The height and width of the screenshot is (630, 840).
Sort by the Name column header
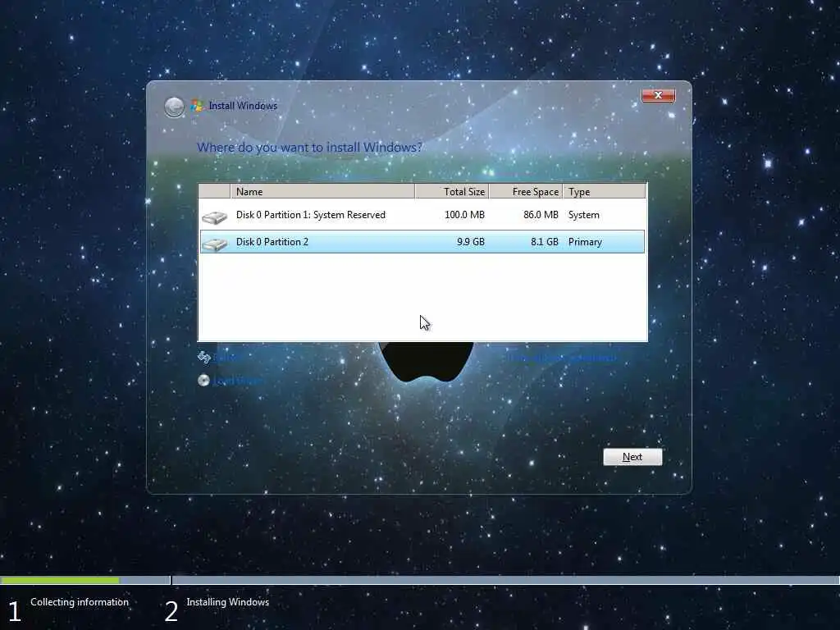(322, 191)
